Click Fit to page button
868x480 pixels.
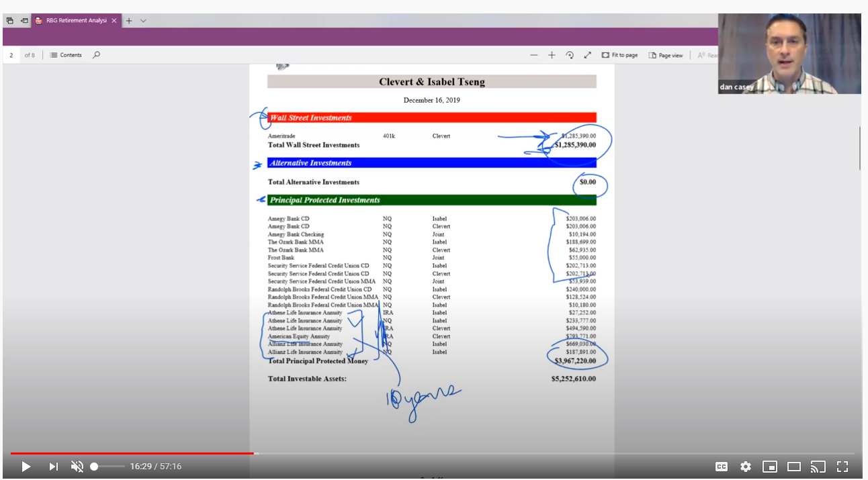(619, 55)
